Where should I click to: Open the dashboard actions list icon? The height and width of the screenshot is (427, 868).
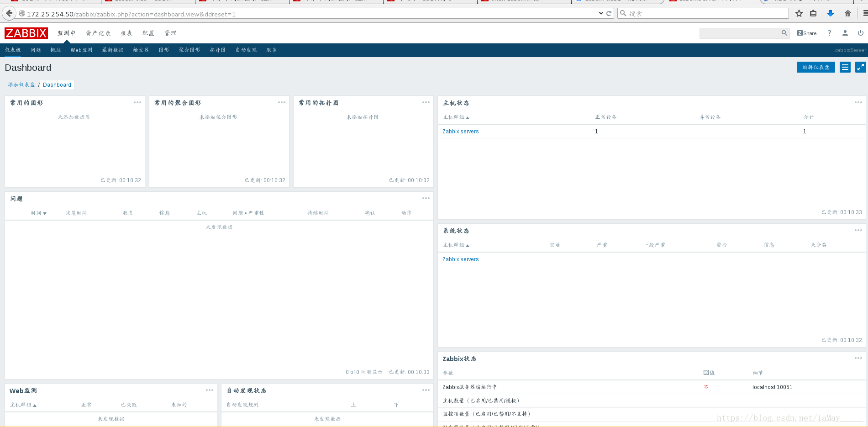845,67
